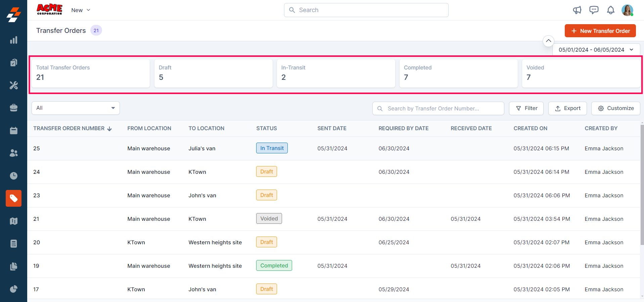Image resolution: width=644 pixels, height=302 pixels.
Task: Click the map icon in sidebar
Action: (x=13, y=221)
